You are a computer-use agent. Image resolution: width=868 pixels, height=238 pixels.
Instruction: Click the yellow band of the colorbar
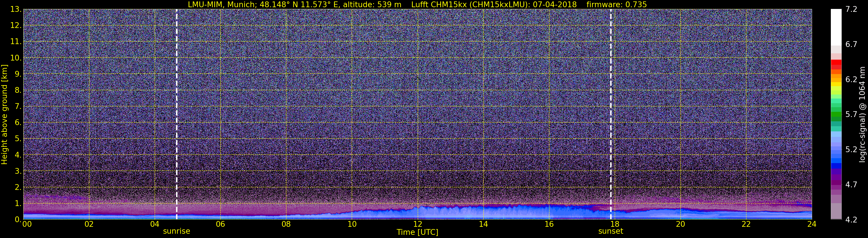836,84
